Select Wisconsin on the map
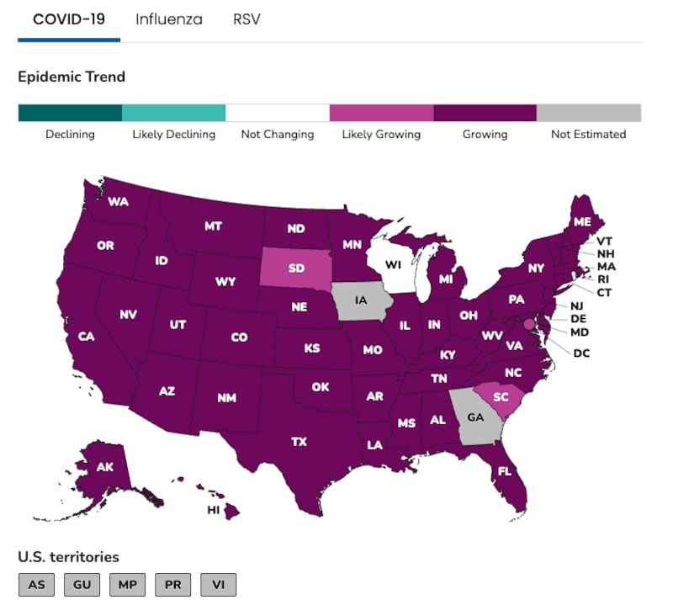 (x=392, y=265)
